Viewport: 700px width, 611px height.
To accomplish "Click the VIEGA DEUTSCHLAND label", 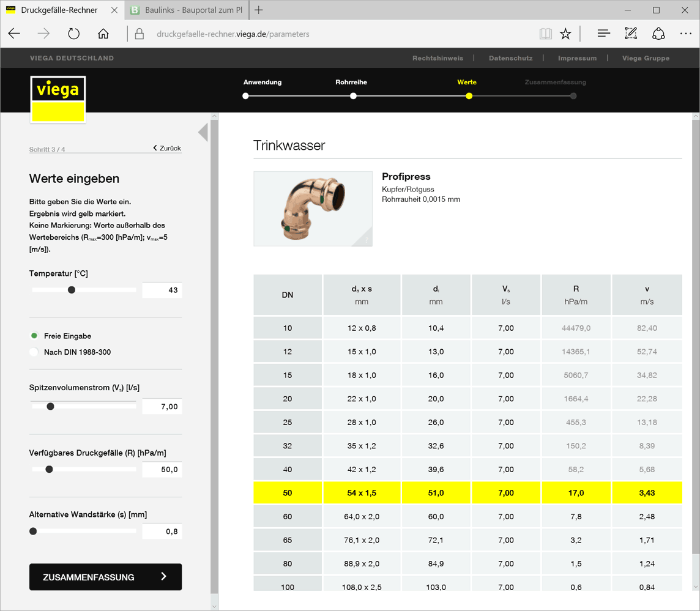I will click(72, 58).
